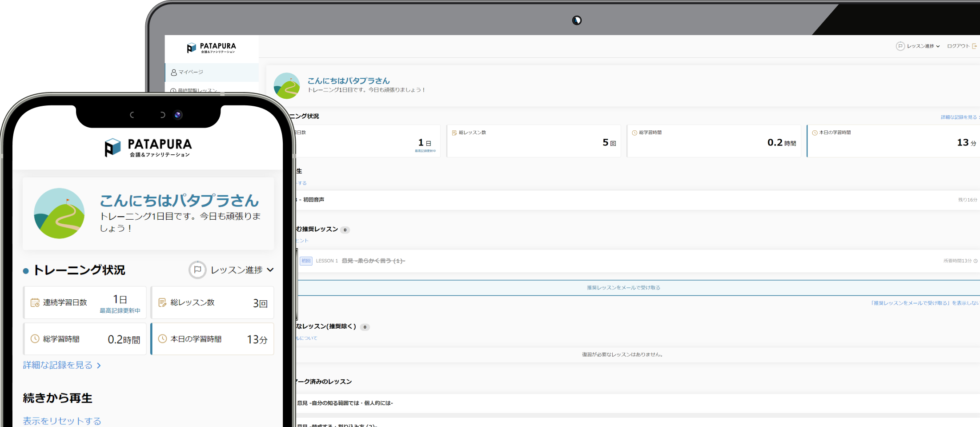Screen dimensions: 980x427
Task: Click the logout arrow icon on laptop
Action: point(974,46)
